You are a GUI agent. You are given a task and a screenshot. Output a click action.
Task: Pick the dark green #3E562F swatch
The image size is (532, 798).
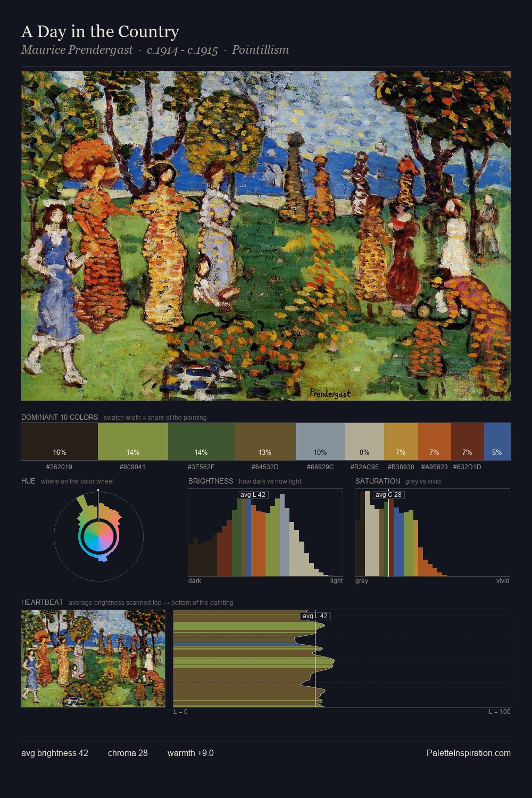point(201,442)
